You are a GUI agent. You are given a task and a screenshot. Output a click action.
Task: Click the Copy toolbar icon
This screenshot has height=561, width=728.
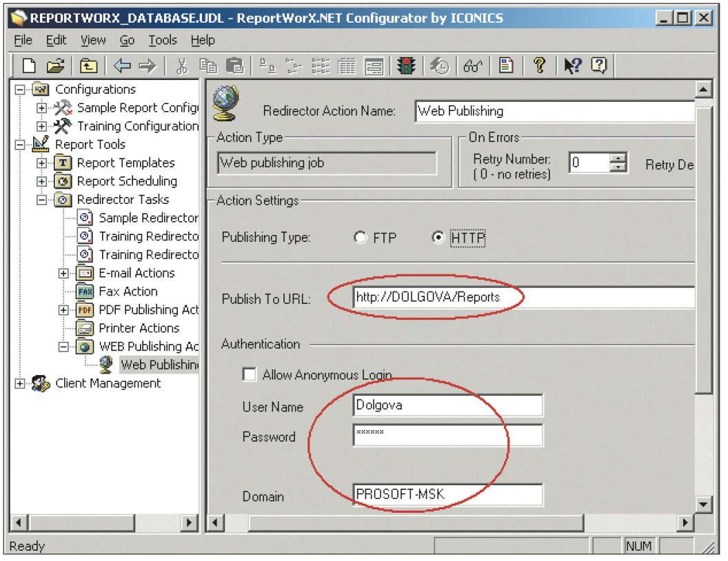(208, 66)
